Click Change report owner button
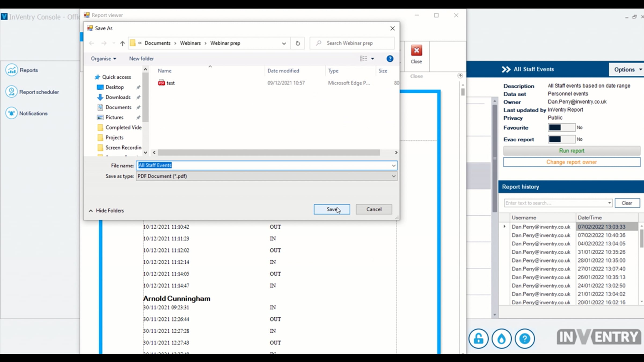The height and width of the screenshot is (362, 644). click(x=572, y=162)
